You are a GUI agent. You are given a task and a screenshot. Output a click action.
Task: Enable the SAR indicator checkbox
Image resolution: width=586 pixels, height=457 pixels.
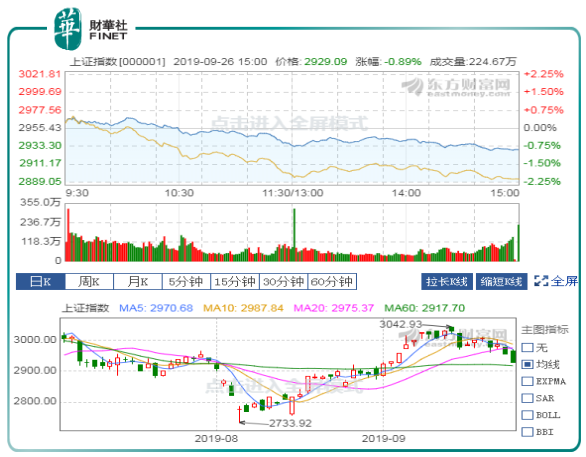[x=527, y=398]
